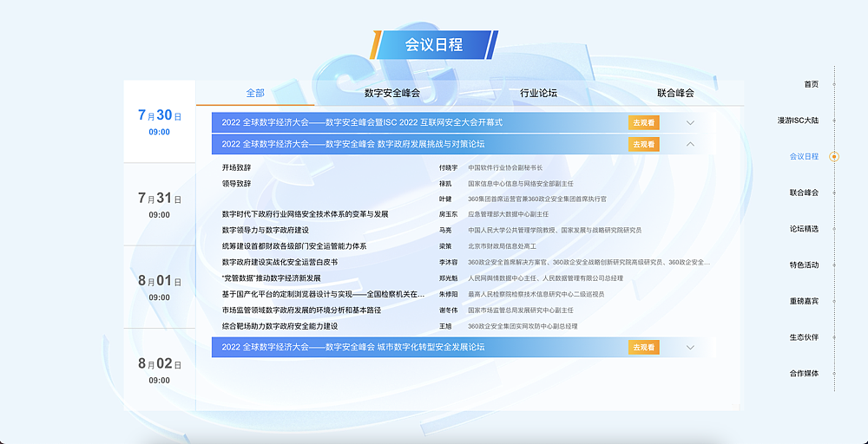This screenshot has height=444, width=868.
Task: Click 基于国产化平台的定制浏览器设计与实现 topic
Action: pos(323,294)
